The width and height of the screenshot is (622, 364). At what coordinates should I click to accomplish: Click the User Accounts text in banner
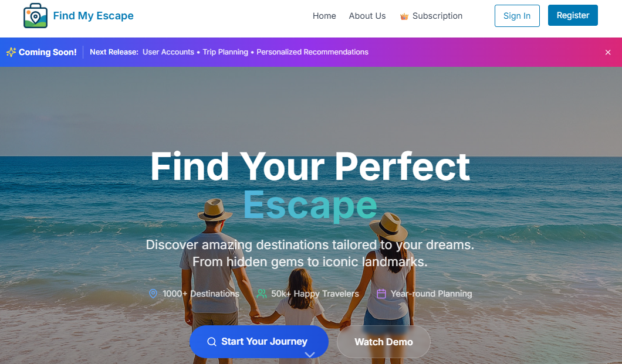pos(168,52)
